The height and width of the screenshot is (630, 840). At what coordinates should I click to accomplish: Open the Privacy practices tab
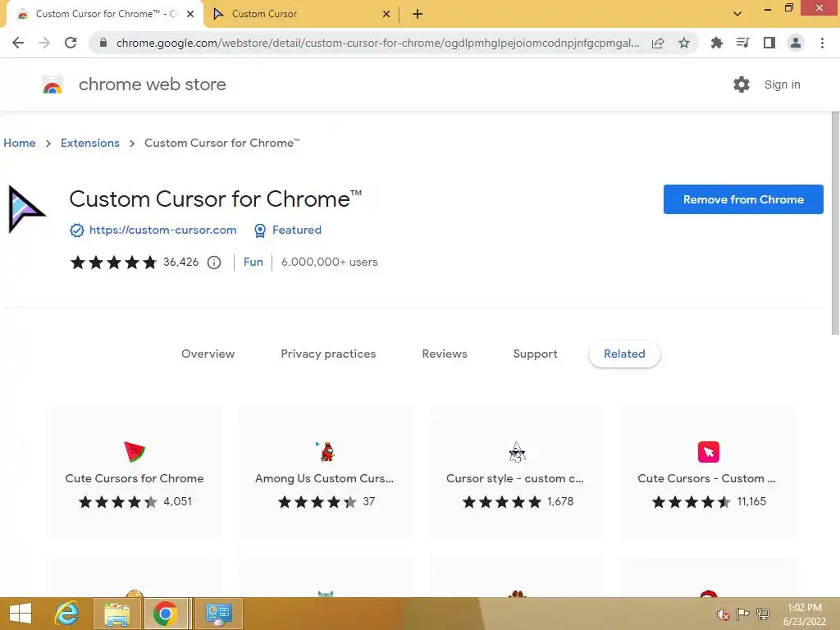pyautogui.click(x=328, y=354)
